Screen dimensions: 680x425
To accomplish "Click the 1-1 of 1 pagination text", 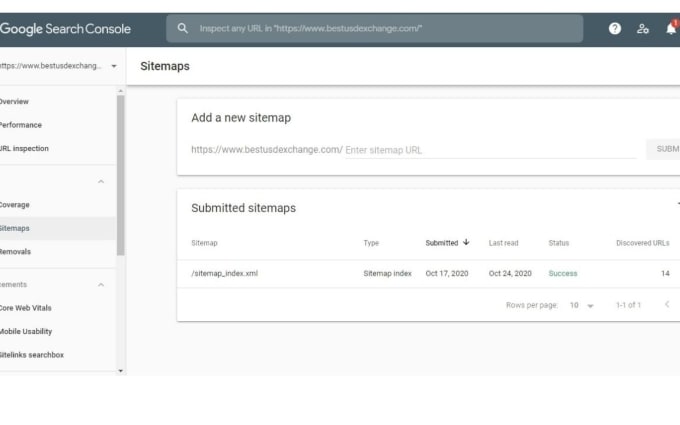I will [628, 305].
